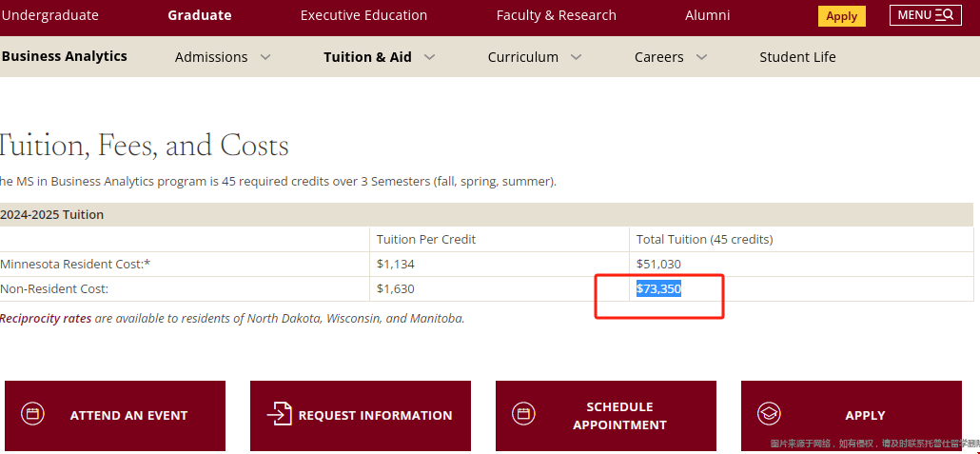
Task: Click the highlighted $73,350 total tuition cell
Action: (x=658, y=289)
